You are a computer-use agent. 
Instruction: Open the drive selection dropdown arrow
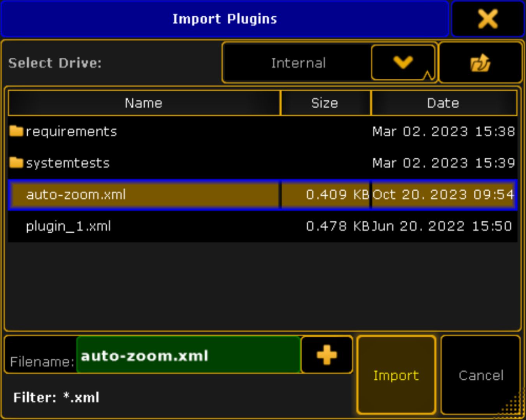[x=403, y=62]
